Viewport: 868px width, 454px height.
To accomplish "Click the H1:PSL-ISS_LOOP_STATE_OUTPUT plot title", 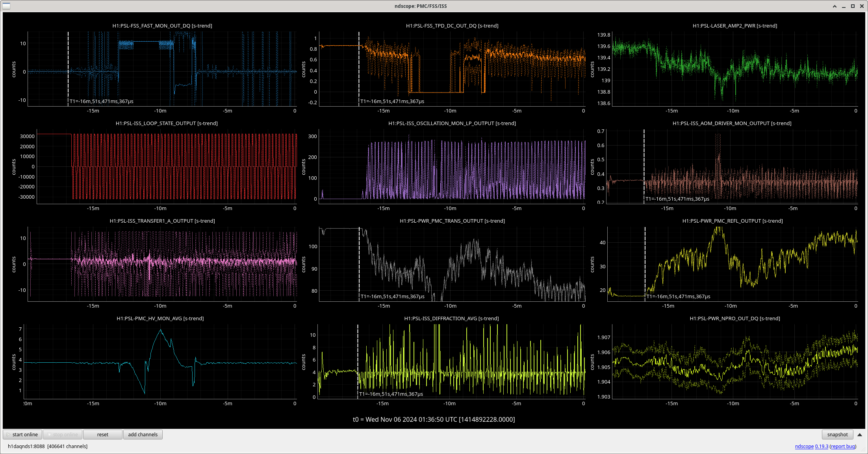I will pyautogui.click(x=167, y=123).
